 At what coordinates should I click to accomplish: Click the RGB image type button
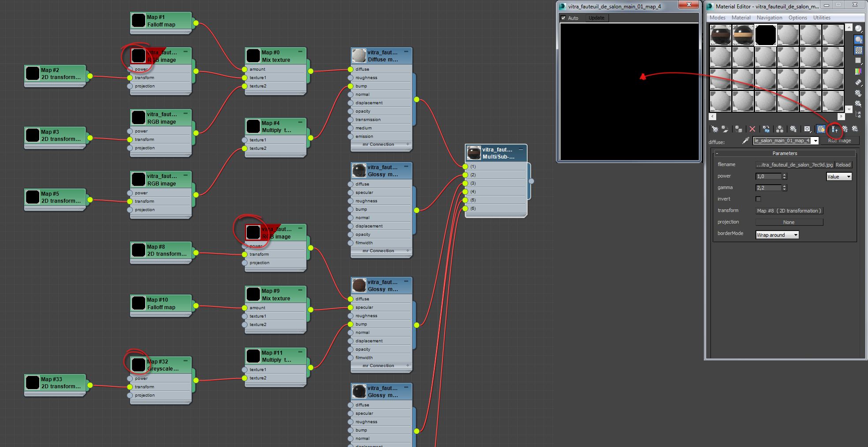pyautogui.click(x=839, y=141)
